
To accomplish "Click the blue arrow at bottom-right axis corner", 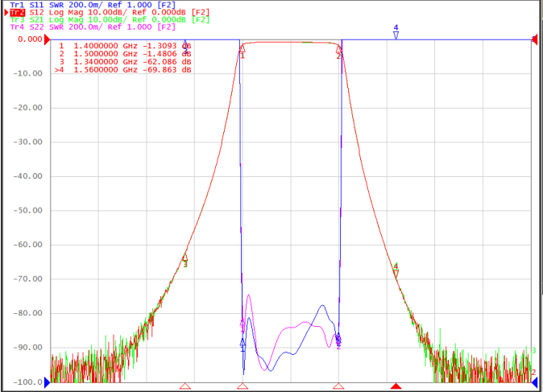I will [534, 382].
